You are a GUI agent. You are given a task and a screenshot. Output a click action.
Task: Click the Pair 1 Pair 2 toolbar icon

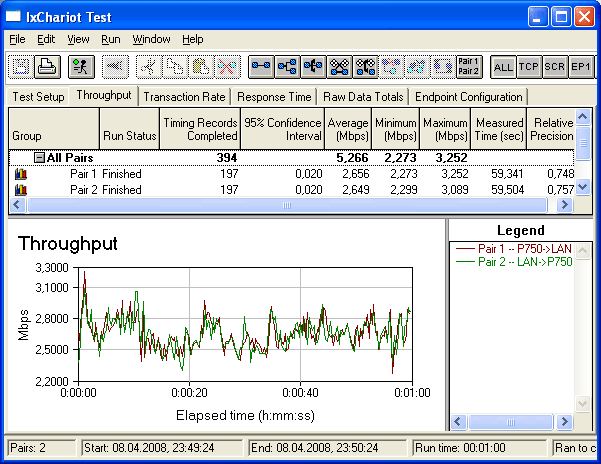[469, 66]
